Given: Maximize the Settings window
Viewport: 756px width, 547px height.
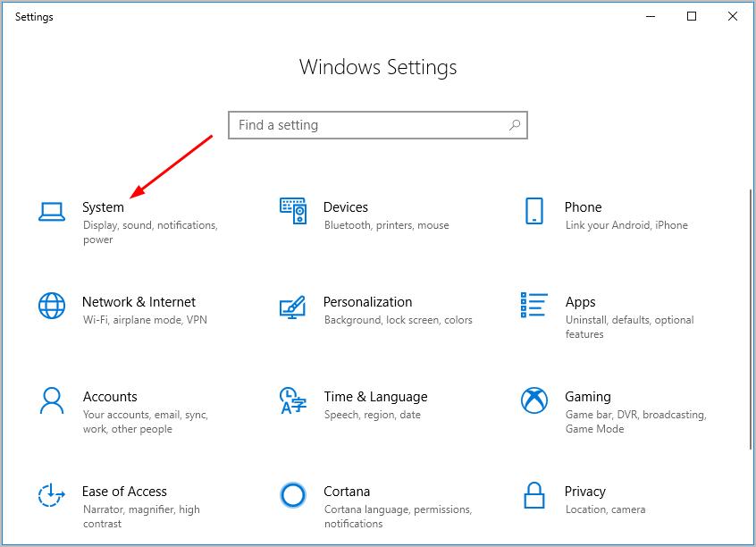Looking at the screenshot, I should [x=692, y=16].
